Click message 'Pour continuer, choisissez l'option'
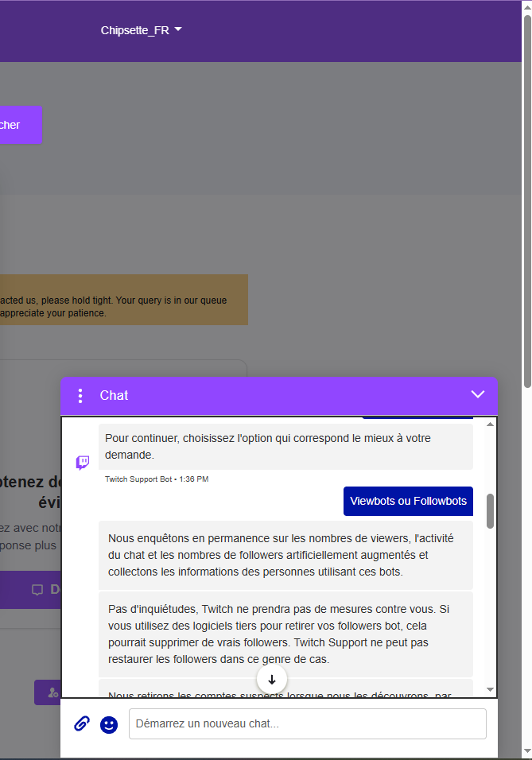Viewport: 532px width, 760px height. click(x=285, y=447)
